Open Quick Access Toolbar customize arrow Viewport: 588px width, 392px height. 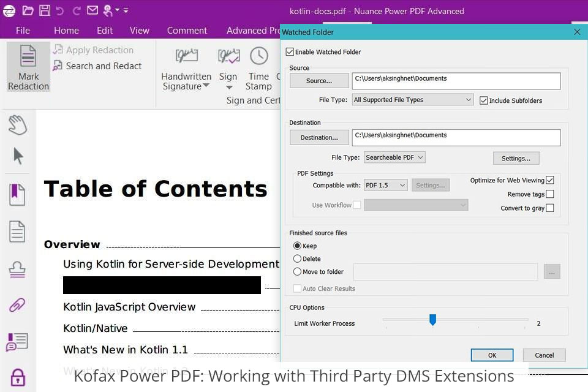click(126, 10)
